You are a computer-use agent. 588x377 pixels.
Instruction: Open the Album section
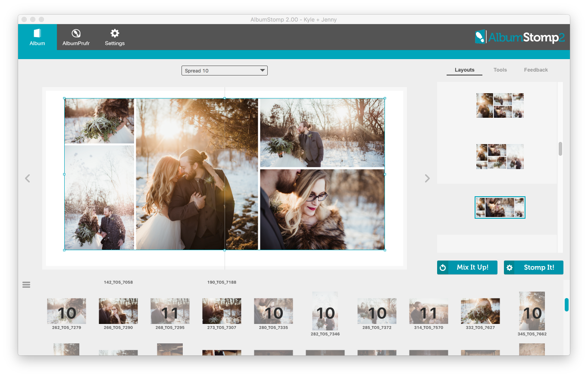pos(37,37)
